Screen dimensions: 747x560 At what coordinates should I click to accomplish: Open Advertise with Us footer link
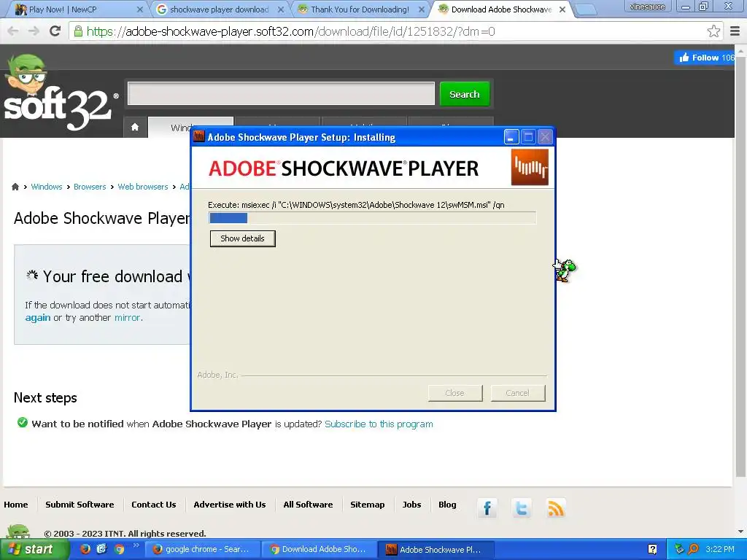coord(230,505)
